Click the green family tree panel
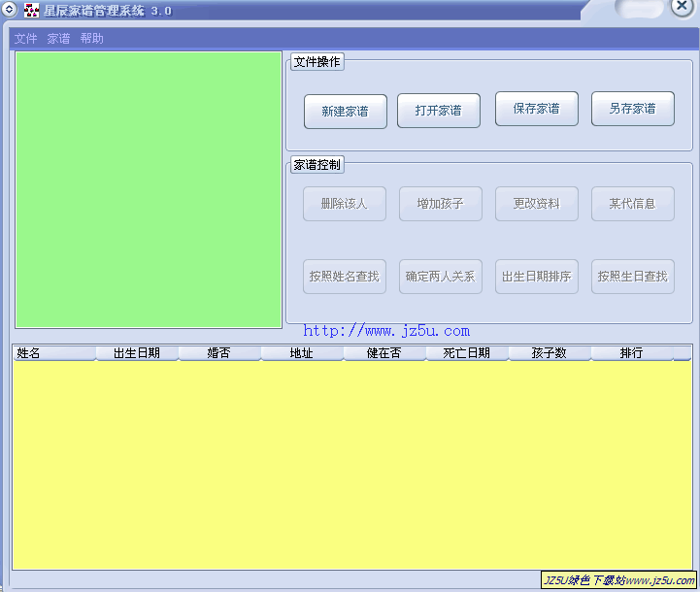This screenshot has width=700, height=592. tap(149, 189)
